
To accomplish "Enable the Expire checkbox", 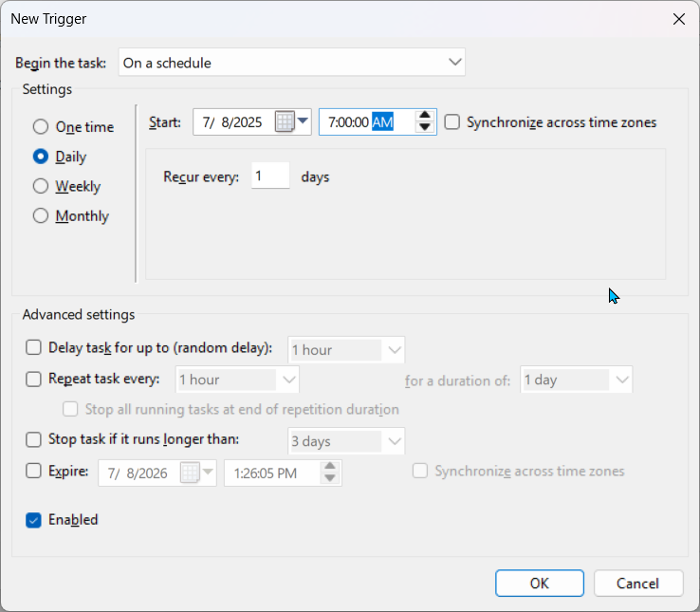I will coord(34,471).
